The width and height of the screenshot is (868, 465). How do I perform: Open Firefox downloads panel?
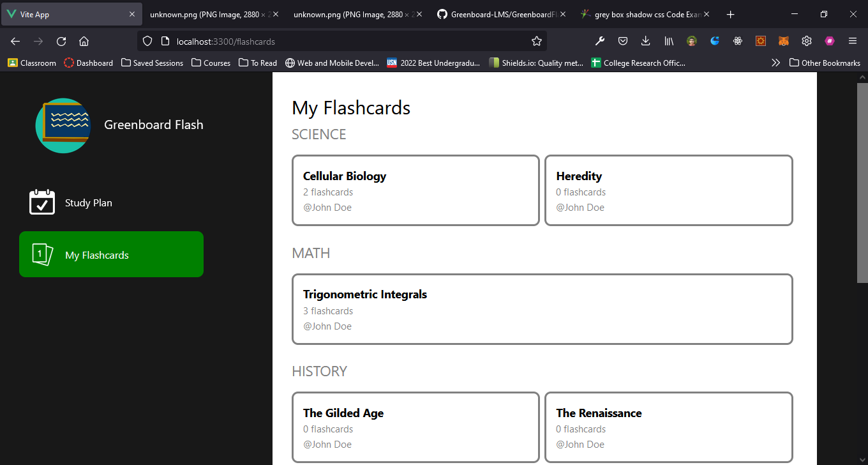click(645, 41)
